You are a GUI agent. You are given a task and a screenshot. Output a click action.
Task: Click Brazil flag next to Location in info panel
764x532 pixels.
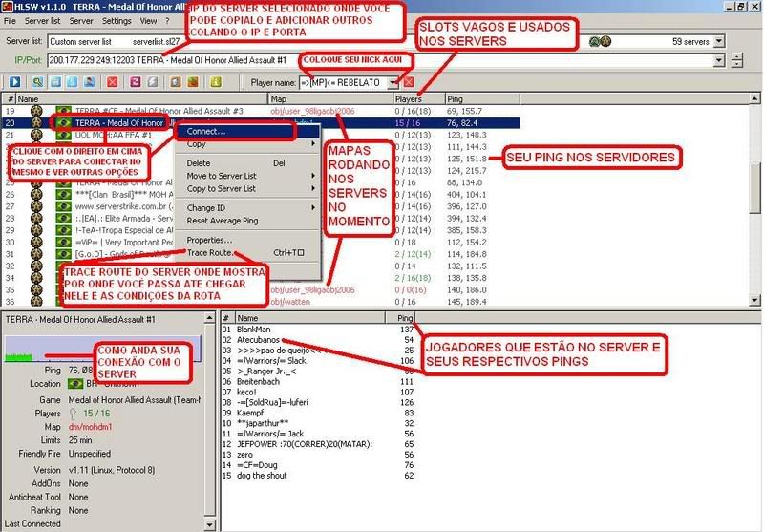[75, 384]
